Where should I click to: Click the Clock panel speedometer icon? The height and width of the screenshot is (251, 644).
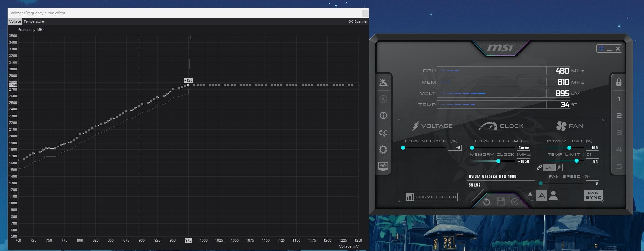pyautogui.click(x=488, y=126)
